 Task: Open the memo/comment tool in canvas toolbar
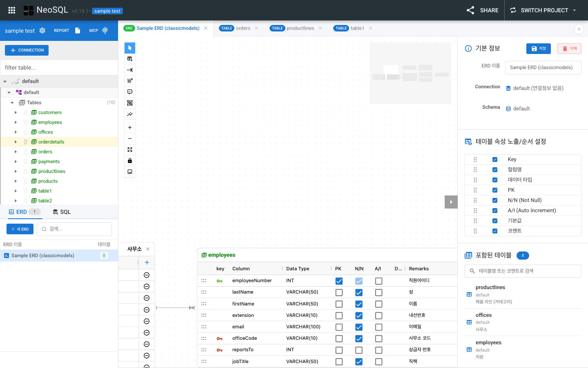click(x=129, y=92)
